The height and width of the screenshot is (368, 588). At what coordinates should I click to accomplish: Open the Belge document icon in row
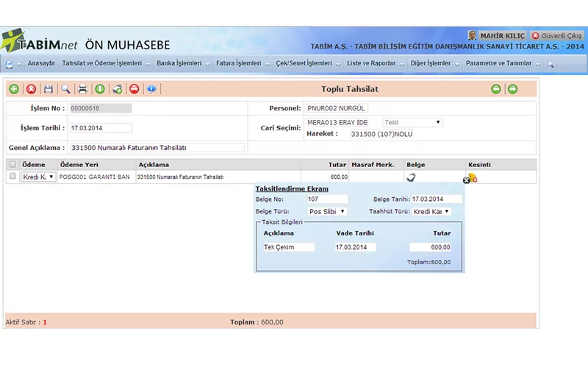point(411,177)
